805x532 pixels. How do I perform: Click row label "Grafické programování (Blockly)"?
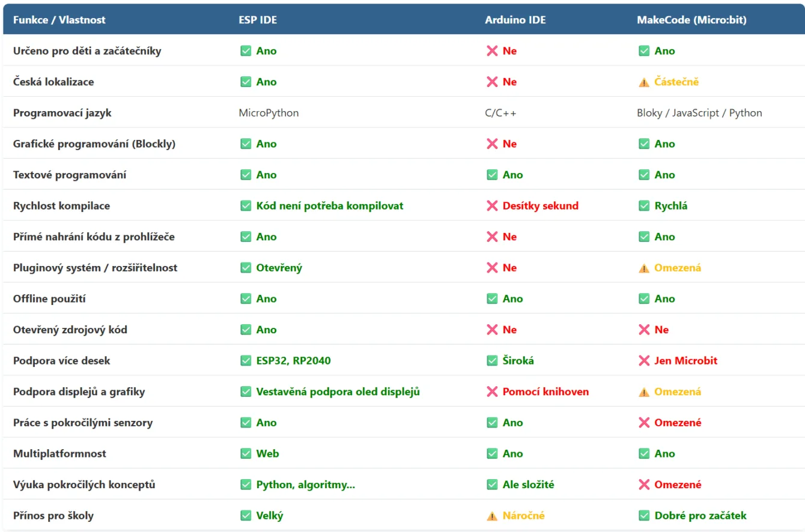coord(94,144)
